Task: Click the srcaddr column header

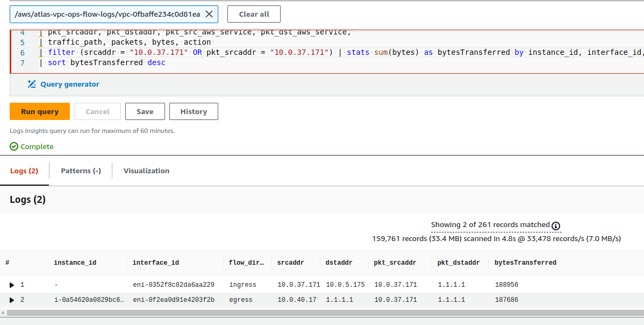Action: 290,263
